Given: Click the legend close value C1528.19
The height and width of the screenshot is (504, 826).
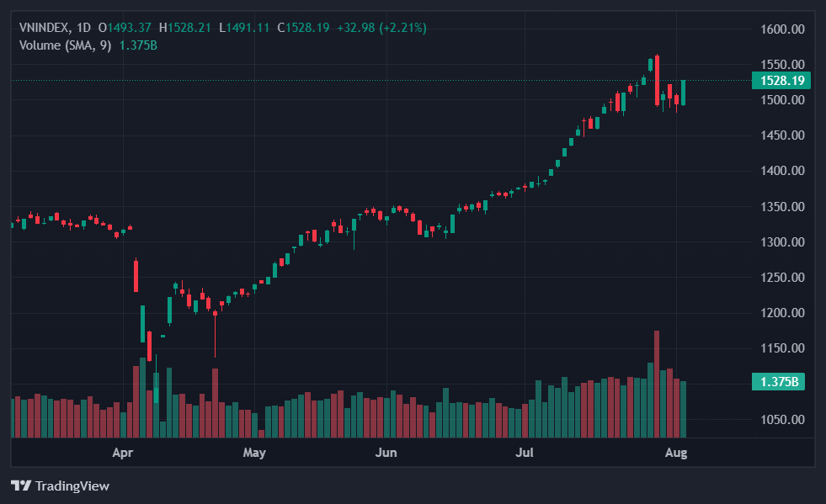Looking at the screenshot, I should click(303, 28).
